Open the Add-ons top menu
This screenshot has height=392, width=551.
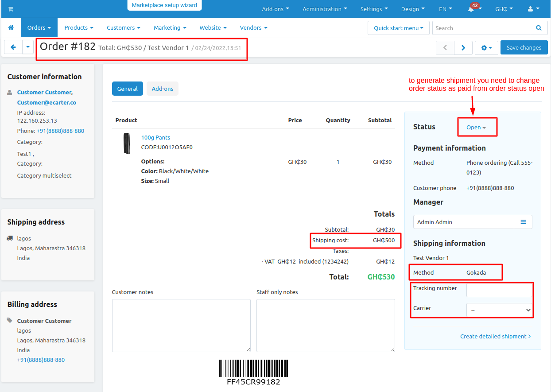click(275, 9)
